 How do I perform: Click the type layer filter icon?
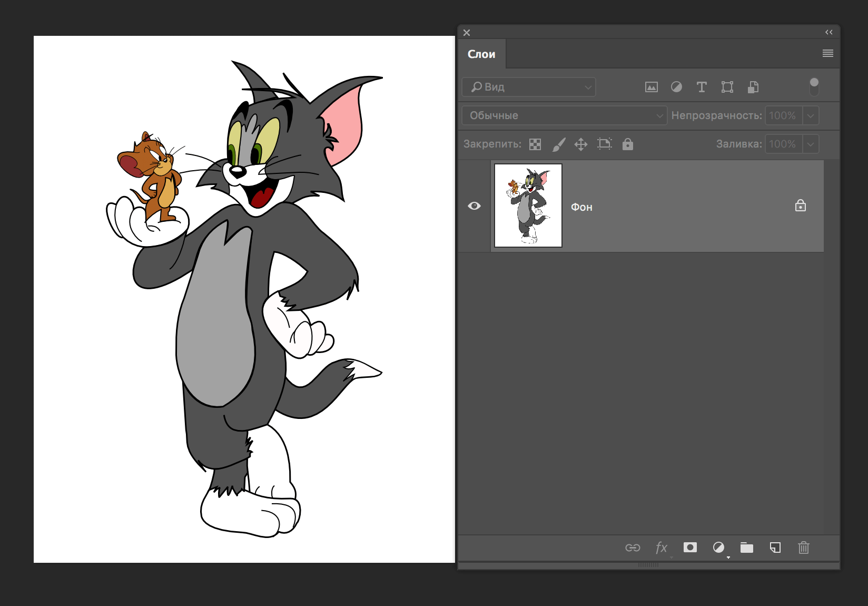click(702, 87)
